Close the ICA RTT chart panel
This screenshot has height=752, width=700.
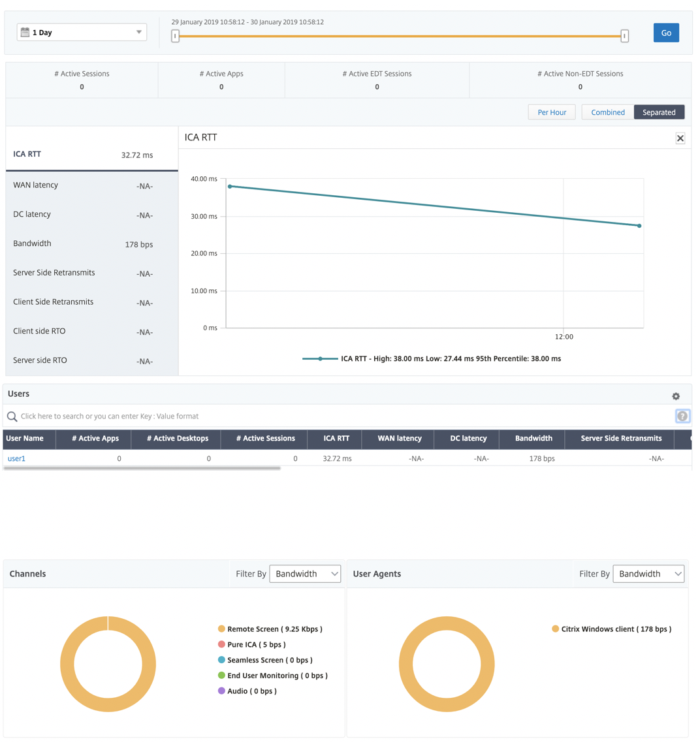[680, 138]
